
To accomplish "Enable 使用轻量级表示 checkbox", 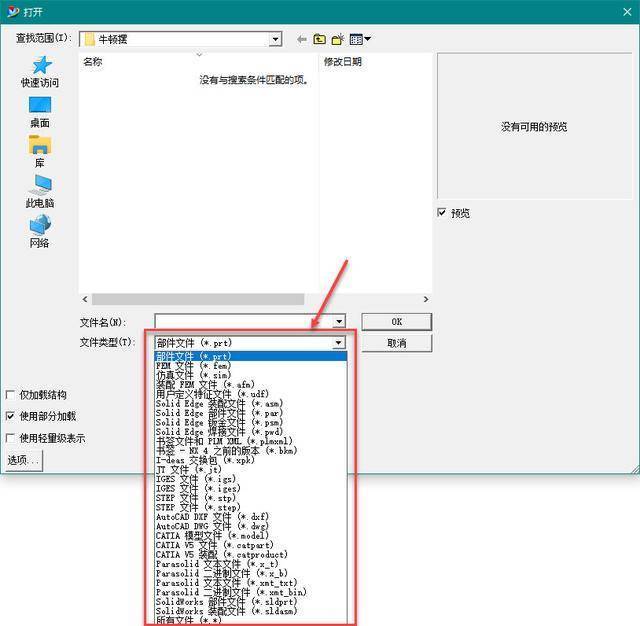I will (x=10, y=438).
